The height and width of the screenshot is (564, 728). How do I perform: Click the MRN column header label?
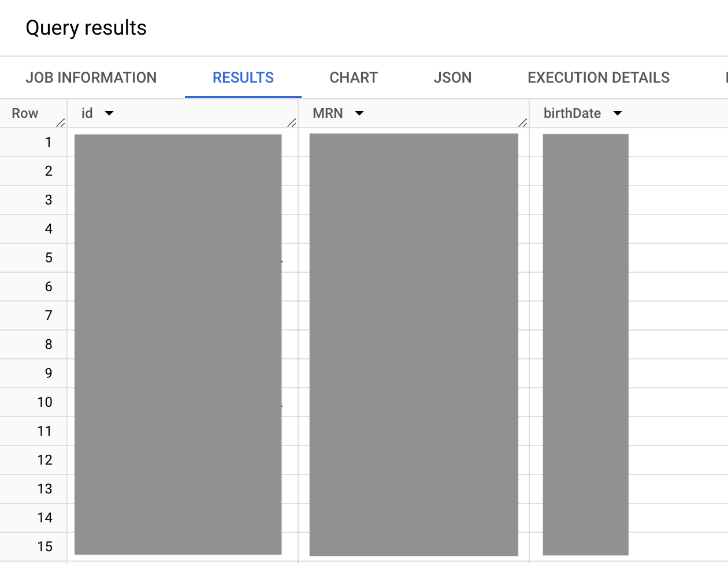click(x=328, y=113)
